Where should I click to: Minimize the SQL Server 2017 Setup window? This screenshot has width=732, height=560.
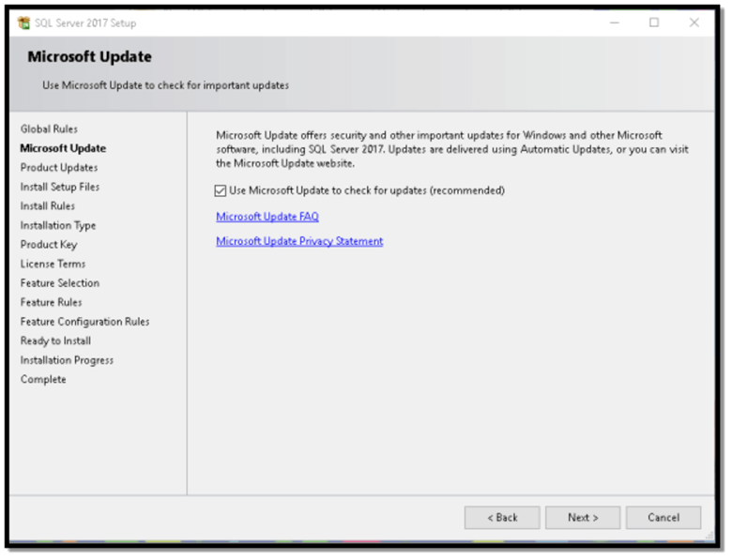(615, 23)
